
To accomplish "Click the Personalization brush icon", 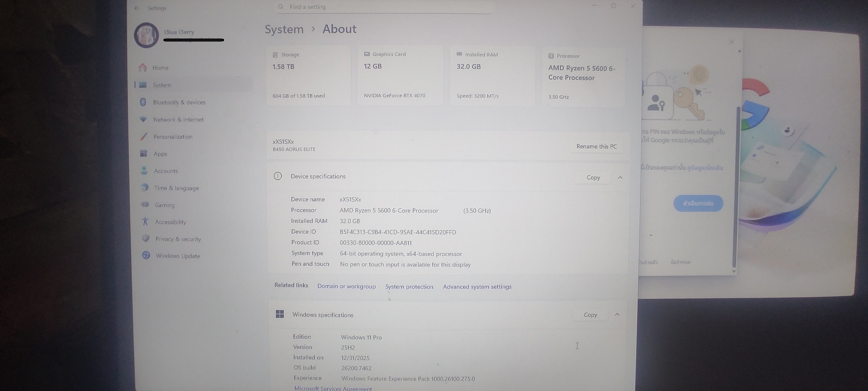I will (144, 136).
